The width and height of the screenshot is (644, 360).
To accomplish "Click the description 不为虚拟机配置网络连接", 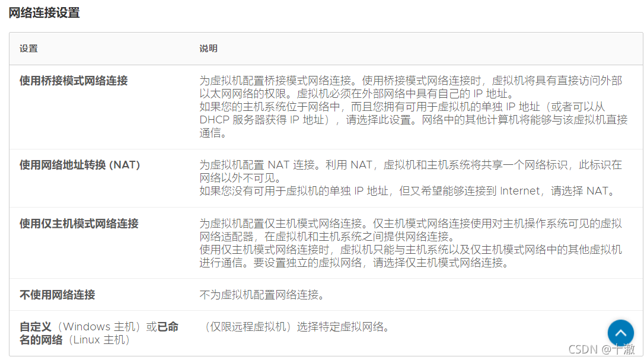I will [x=262, y=295].
